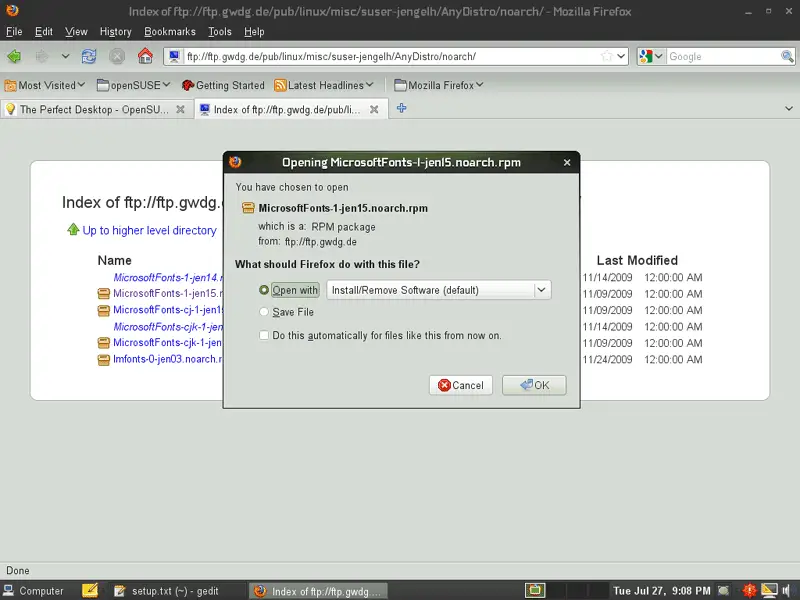Open the View menu
800x600 pixels.
pyautogui.click(x=76, y=32)
